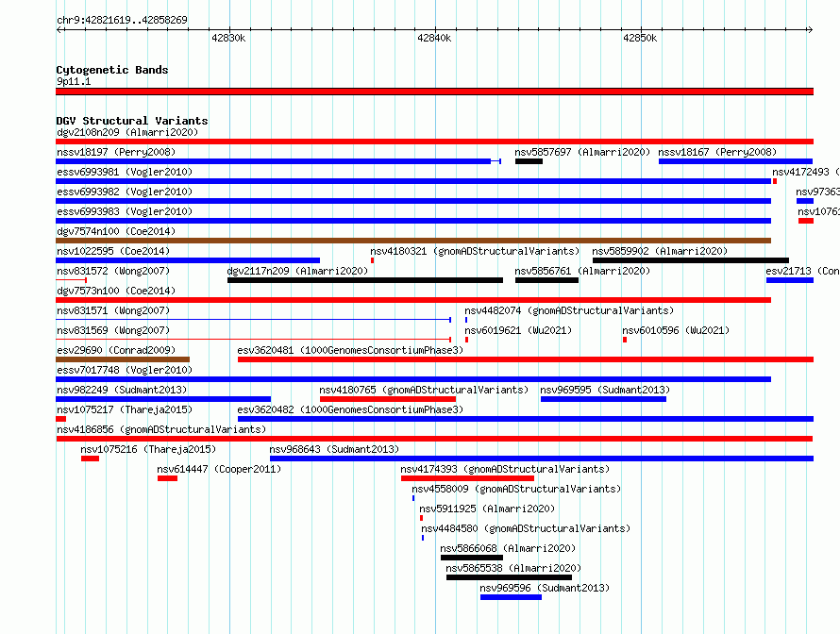Select nsv969595 (Sudmant2013) label
840x634 pixels.
(x=605, y=390)
